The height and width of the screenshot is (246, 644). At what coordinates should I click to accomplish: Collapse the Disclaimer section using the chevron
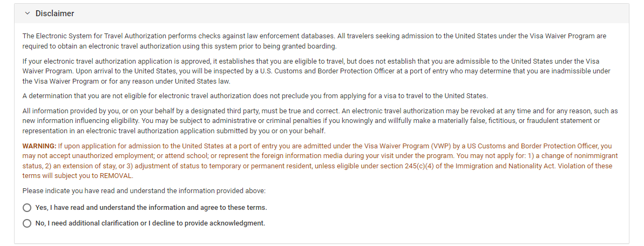pos(27,13)
